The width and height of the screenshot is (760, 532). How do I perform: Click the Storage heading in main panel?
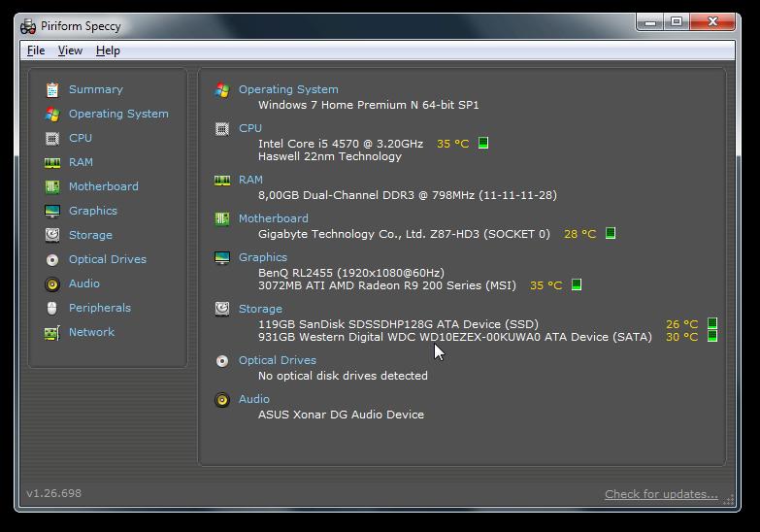(x=260, y=309)
